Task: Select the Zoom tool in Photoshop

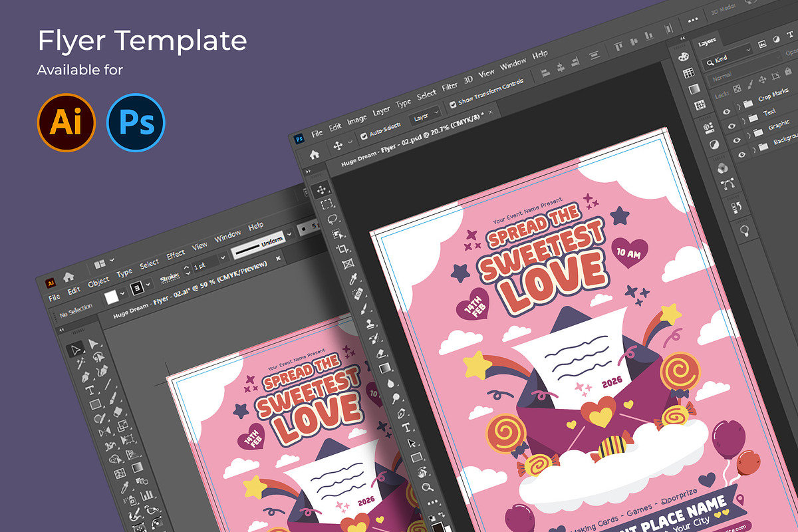Action: pyautogui.click(x=428, y=486)
